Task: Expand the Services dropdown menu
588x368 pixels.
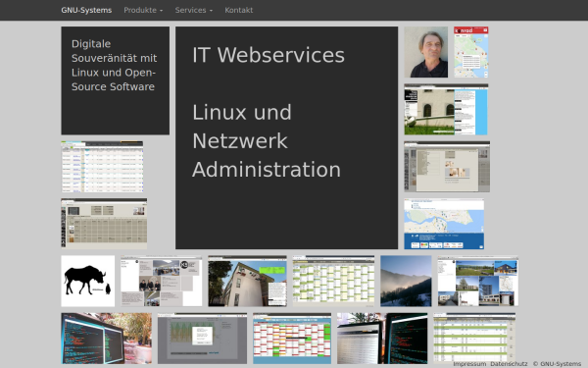Action: coord(193,10)
